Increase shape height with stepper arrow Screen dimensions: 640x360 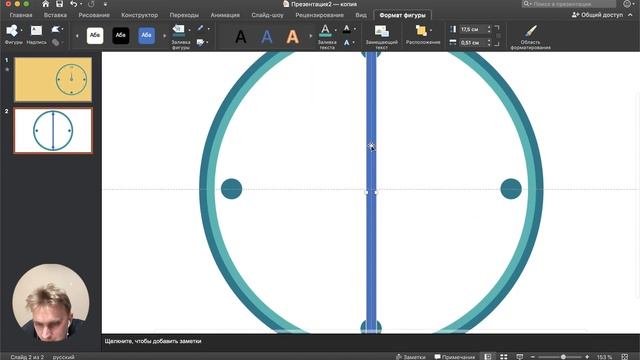click(489, 27)
